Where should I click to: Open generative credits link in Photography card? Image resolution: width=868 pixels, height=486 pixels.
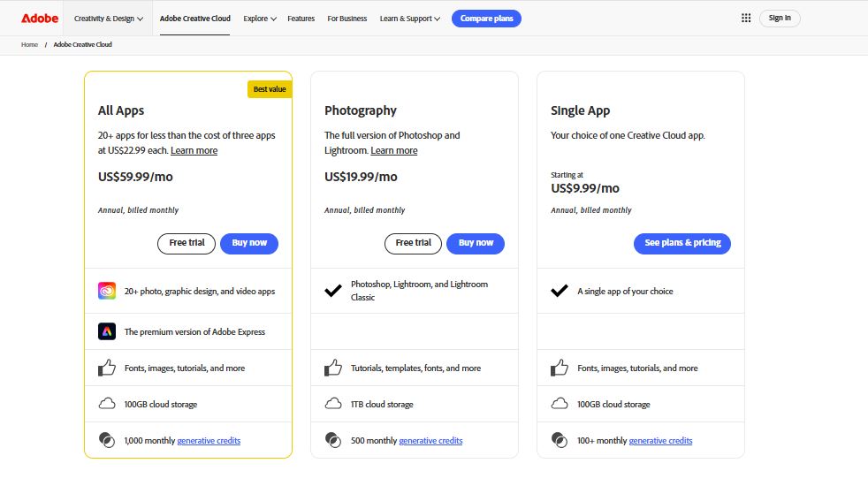tap(430, 441)
